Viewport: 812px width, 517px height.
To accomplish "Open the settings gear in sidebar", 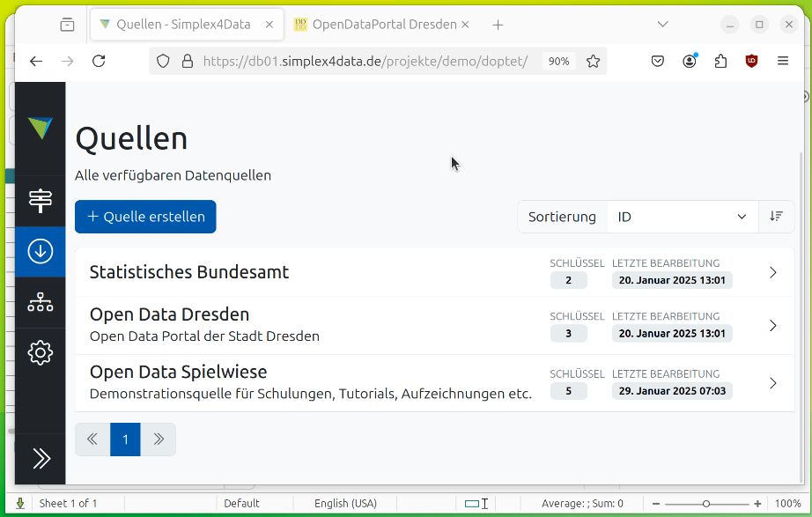I will [x=41, y=353].
